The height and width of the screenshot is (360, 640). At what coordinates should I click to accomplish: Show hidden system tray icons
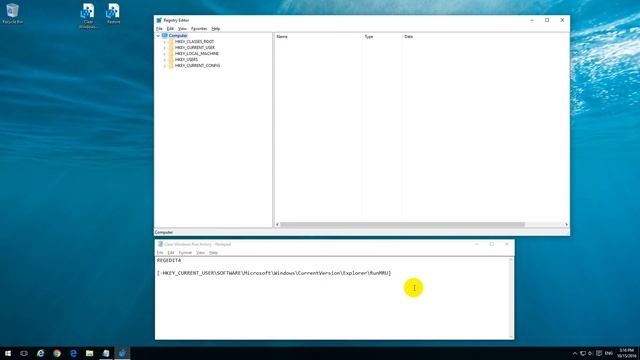pyautogui.click(x=575, y=353)
